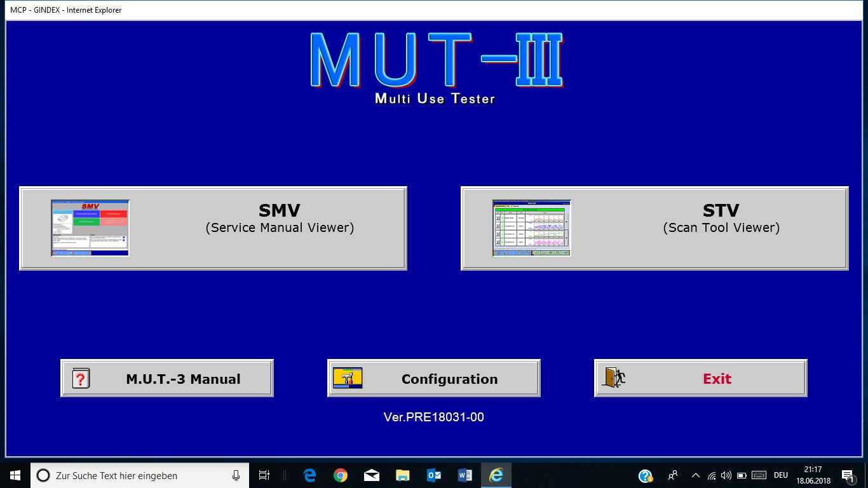The width and height of the screenshot is (868, 488).
Task: Open the clock showing 21:17
Action: click(x=813, y=475)
